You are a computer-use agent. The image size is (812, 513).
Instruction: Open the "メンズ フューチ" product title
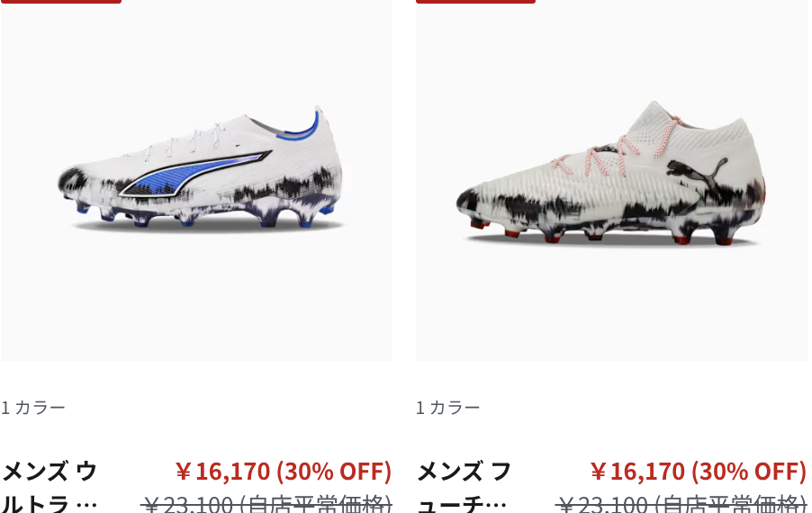tap(464, 486)
